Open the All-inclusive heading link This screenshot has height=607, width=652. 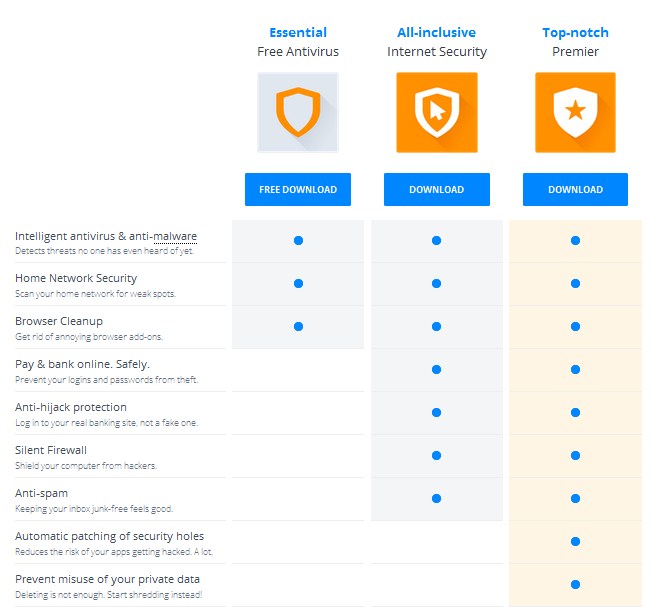pyautogui.click(x=437, y=32)
